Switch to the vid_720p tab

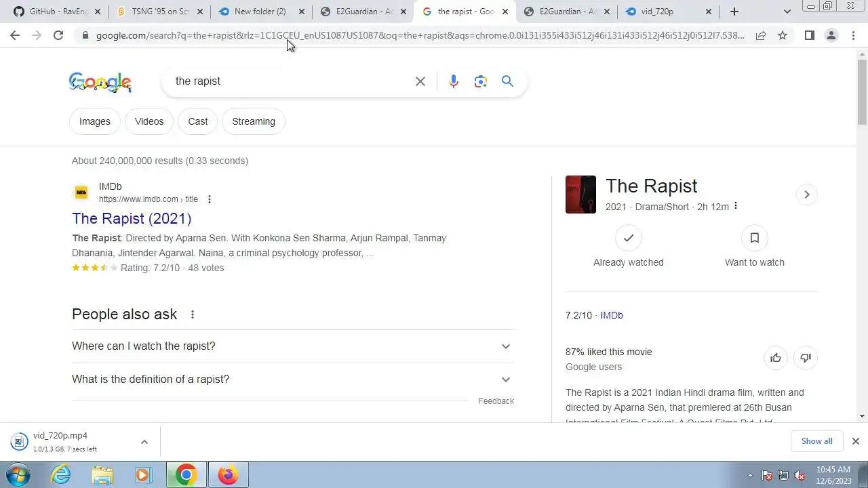[x=668, y=12]
